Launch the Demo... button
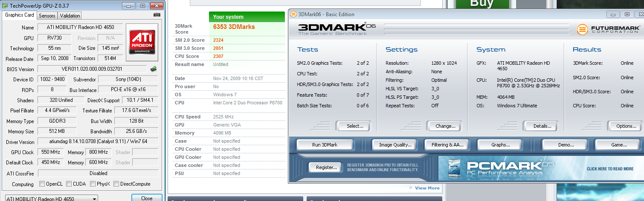The height and width of the screenshot is (201, 644). [x=566, y=145]
